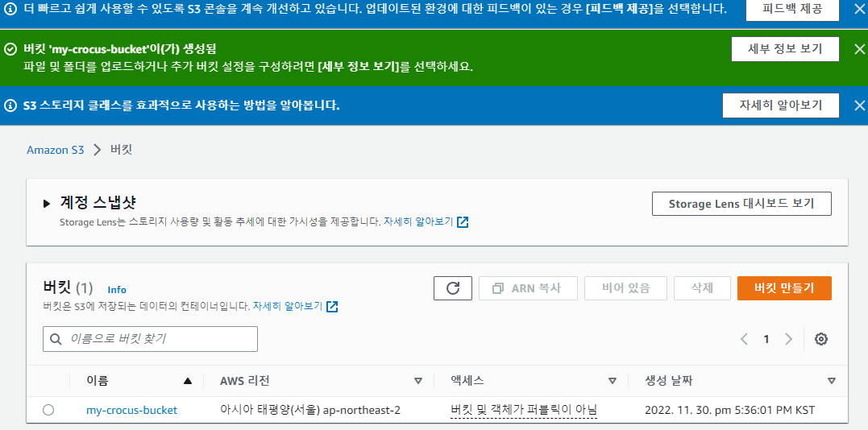Screen dimensions: 868x430
Task: Click the 삭제 button
Action: (x=702, y=288)
